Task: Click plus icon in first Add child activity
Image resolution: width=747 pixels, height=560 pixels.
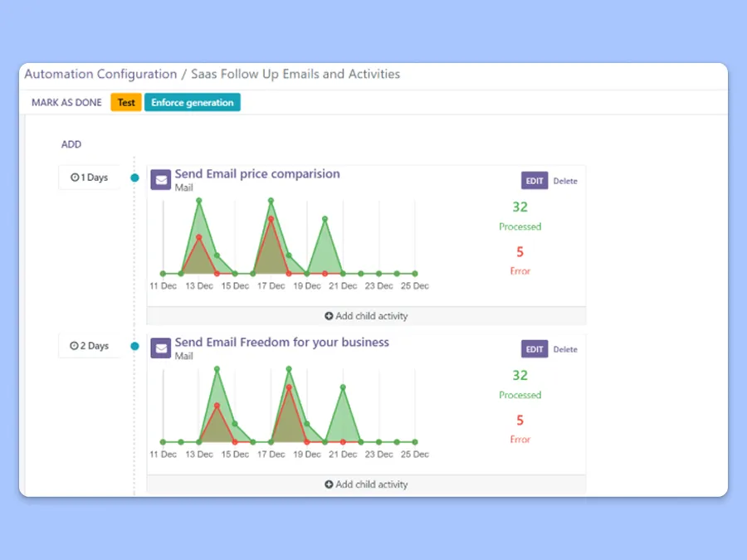Action: 329,316
